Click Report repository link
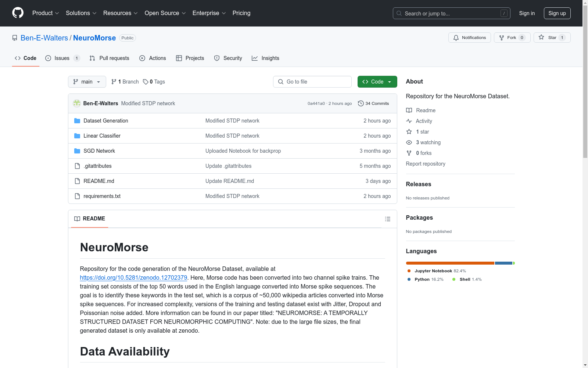This screenshot has height=368, width=588. pos(426,164)
